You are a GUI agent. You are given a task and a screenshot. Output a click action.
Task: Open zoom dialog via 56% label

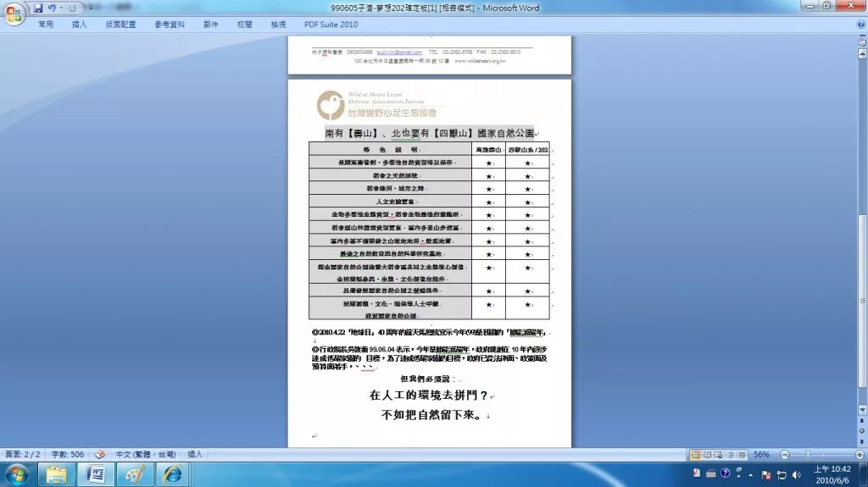761,454
